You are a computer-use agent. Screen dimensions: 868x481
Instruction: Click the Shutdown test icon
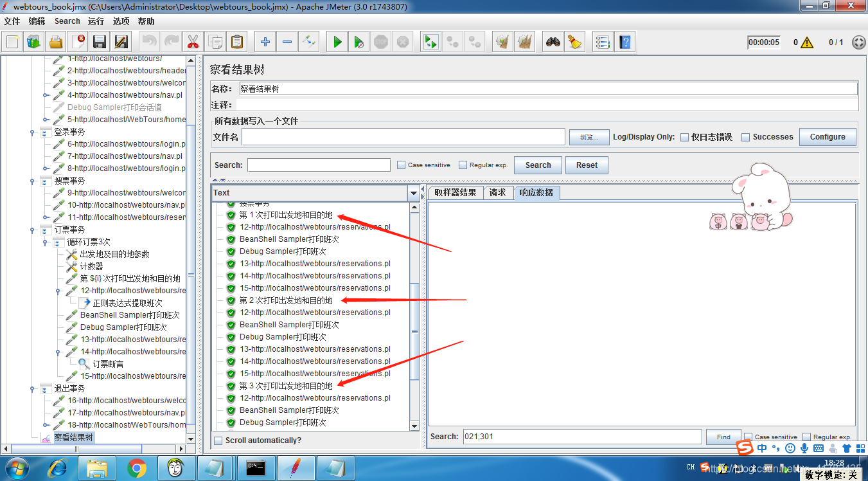(x=402, y=42)
